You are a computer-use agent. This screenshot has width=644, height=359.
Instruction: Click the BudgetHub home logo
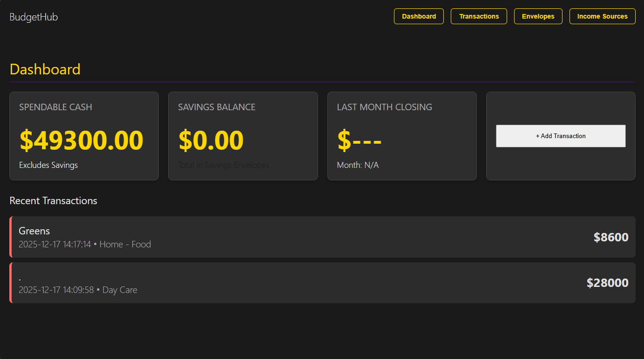point(33,17)
